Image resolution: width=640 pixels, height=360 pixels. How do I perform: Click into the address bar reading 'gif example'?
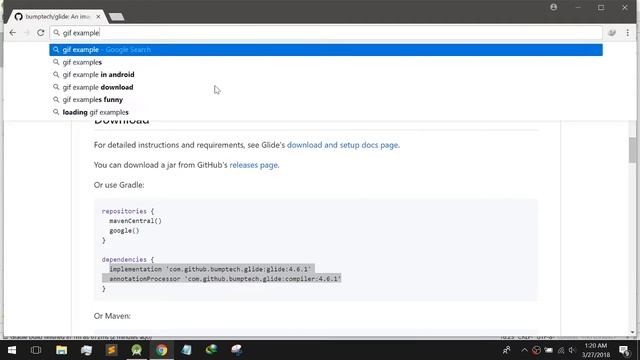pyautogui.click(x=326, y=33)
